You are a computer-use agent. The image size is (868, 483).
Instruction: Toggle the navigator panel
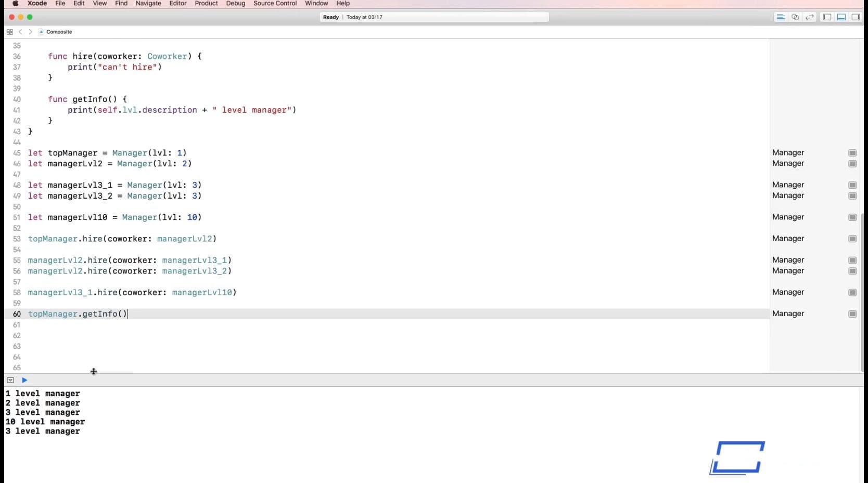[827, 17]
